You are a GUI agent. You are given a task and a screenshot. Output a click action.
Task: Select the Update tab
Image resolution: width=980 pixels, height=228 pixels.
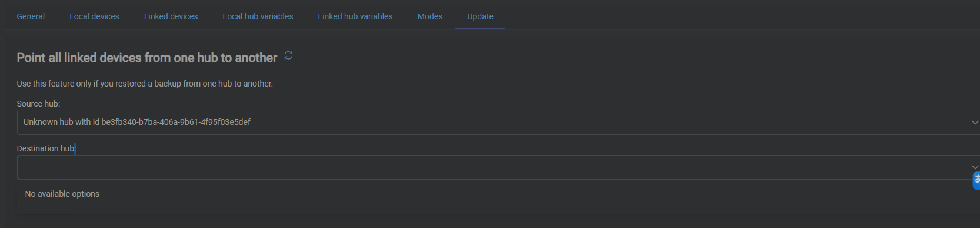coord(480,16)
